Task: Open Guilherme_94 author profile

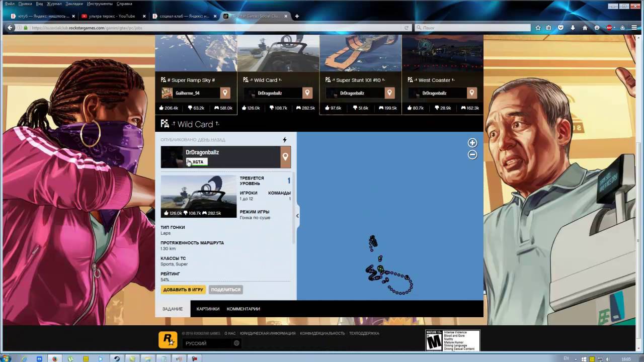Action: pyautogui.click(x=187, y=93)
